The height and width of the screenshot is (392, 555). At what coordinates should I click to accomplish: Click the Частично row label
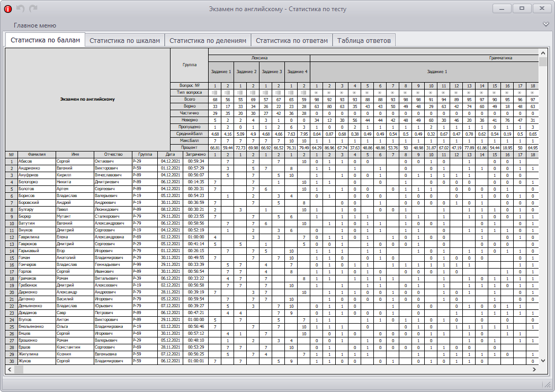pos(190,113)
